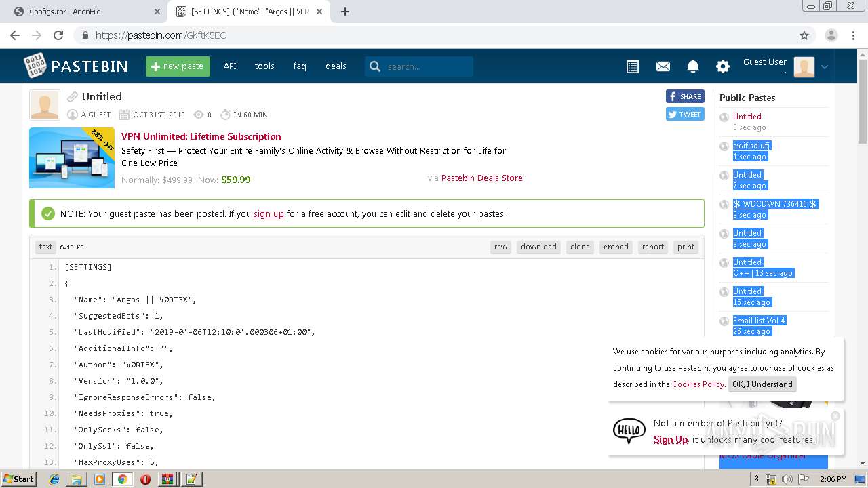The image size is (868, 488).
Task: Click the address bar URL
Action: (x=161, y=35)
